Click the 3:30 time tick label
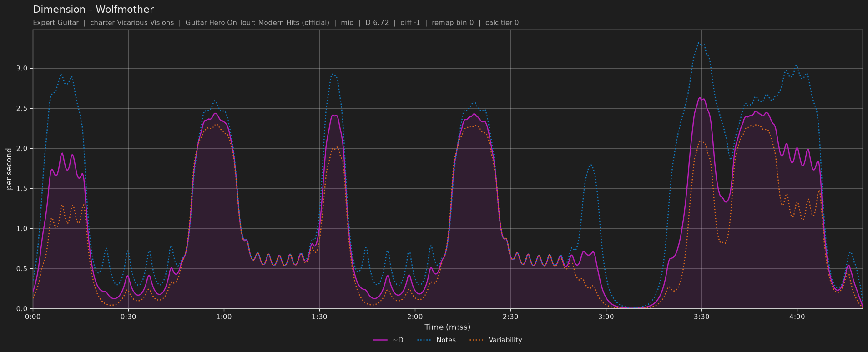868x352 pixels. 701,317
